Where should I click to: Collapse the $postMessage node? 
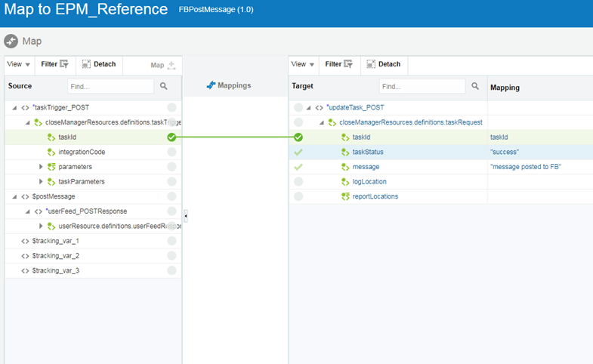14,196
